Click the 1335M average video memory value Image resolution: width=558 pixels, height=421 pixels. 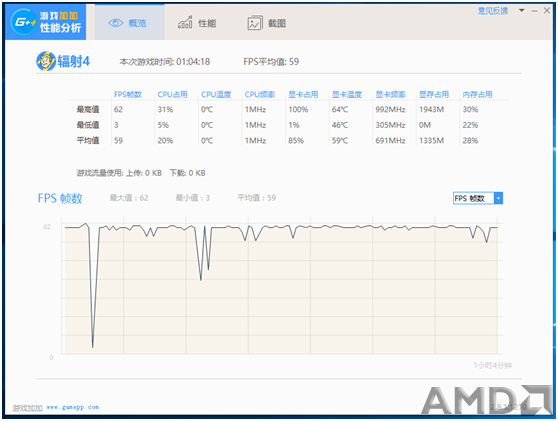431,141
